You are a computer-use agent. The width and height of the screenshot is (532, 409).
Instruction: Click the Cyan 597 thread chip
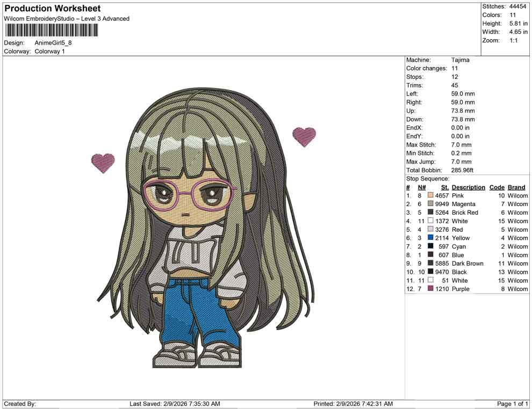(430, 246)
